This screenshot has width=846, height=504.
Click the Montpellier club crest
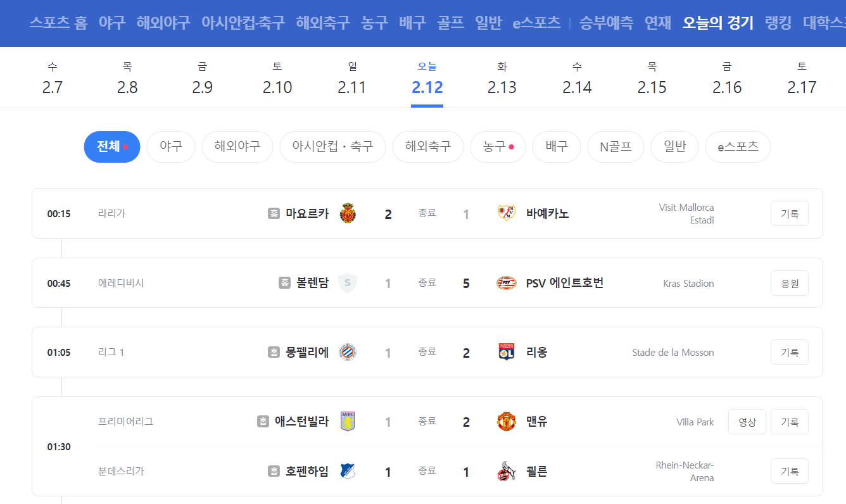(x=347, y=352)
